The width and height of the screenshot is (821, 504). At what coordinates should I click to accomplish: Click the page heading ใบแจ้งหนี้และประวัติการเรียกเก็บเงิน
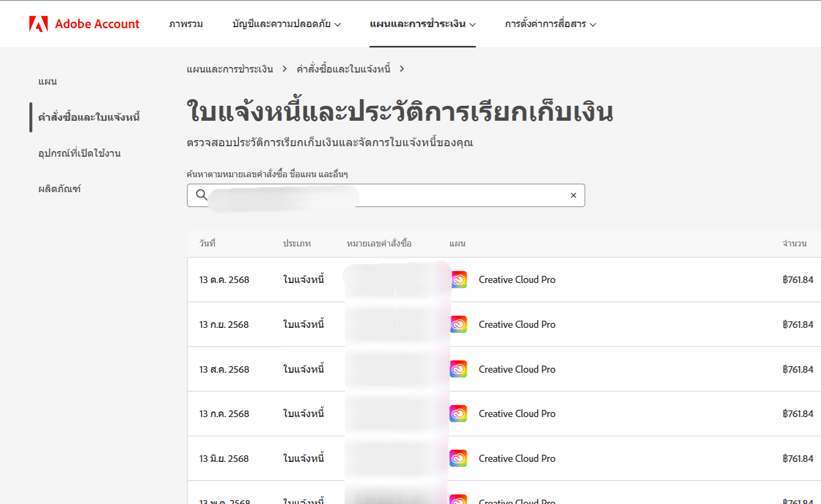[400, 111]
